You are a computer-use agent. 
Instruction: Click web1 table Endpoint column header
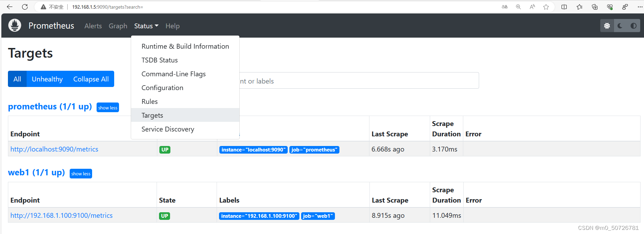point(25,200)
